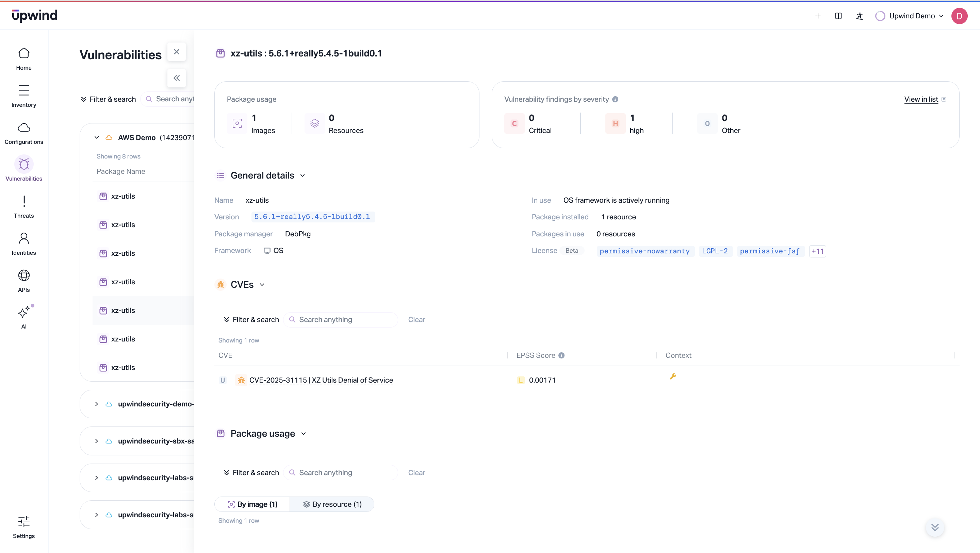Viewport: 980px width, 553px height.
Task: Select the Threats sidebar icon
Action: [x=23, y=206]
